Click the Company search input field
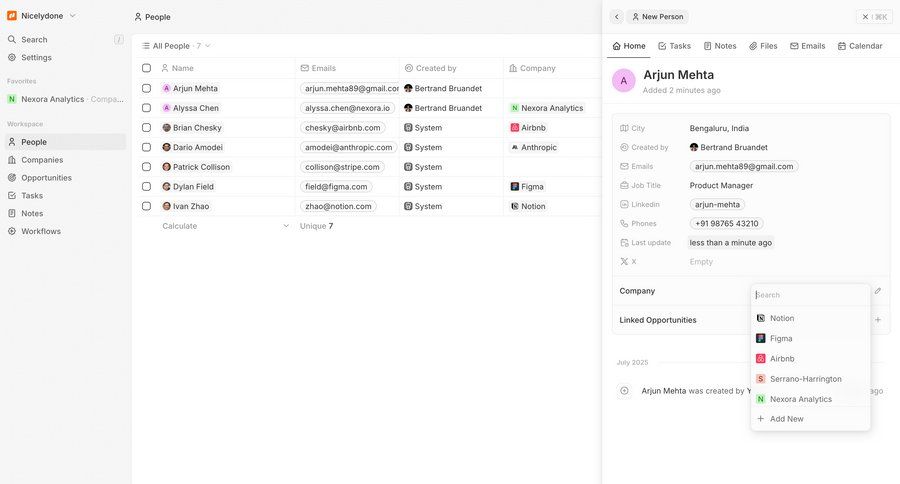The height and width of the screenshot is (484, 900). [810, 295]
